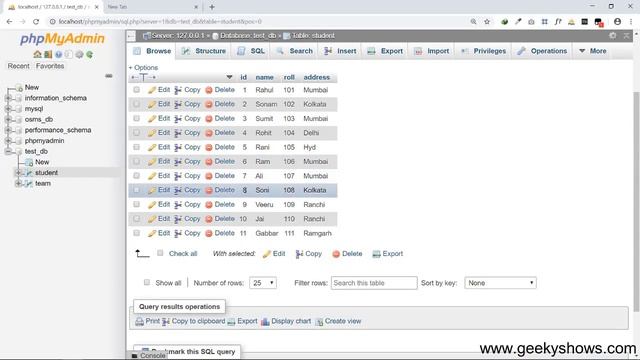Image resolution: width=640 pixels, height=360 pixels.
Task: Focus the Filter rows search field
Action: coord(374,283)
